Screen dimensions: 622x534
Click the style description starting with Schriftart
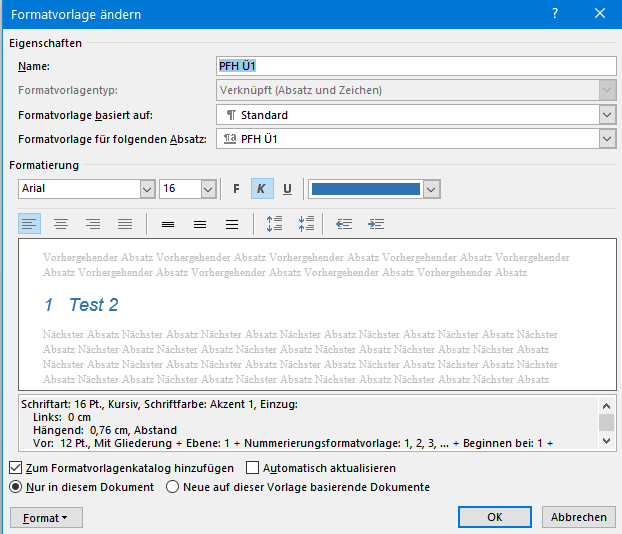(309, 423)
